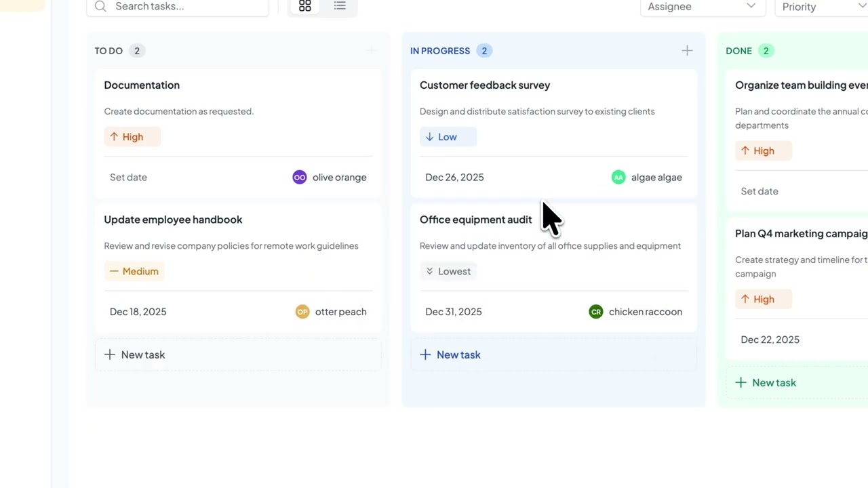The height and width of the screenshot is (488, 868).
Task: Click the search magnifier icon
Action: click(100, 6)
